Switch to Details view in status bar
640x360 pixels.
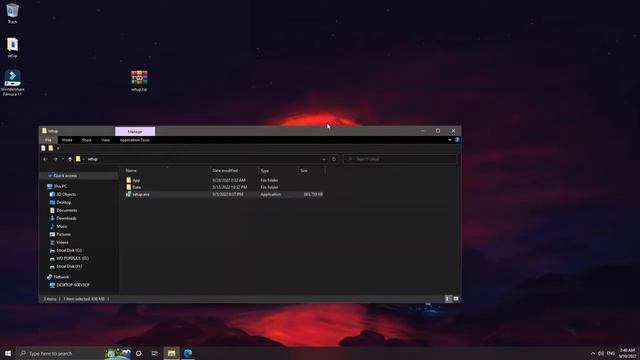point(448,299)
